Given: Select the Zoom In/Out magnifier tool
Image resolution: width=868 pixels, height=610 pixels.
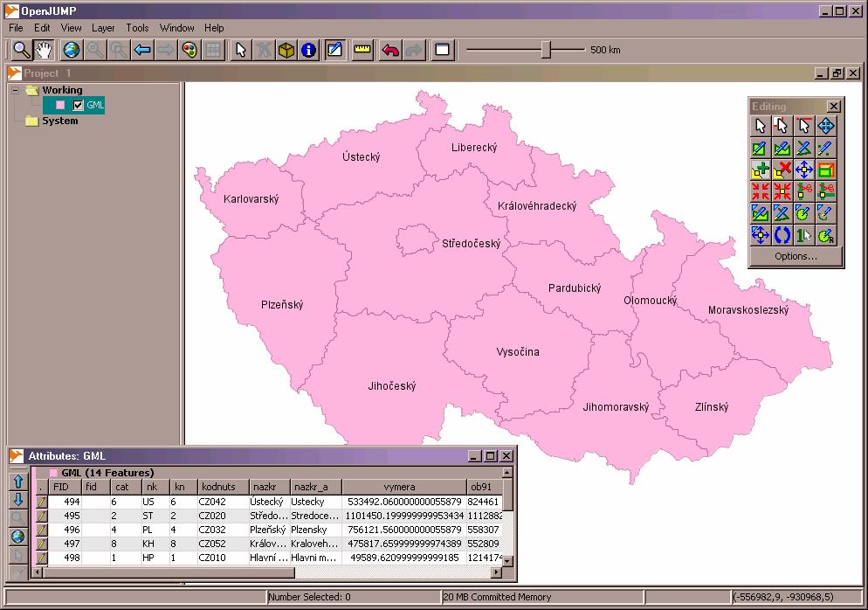Looking at the screenshot, I should [x=21, y=50].
